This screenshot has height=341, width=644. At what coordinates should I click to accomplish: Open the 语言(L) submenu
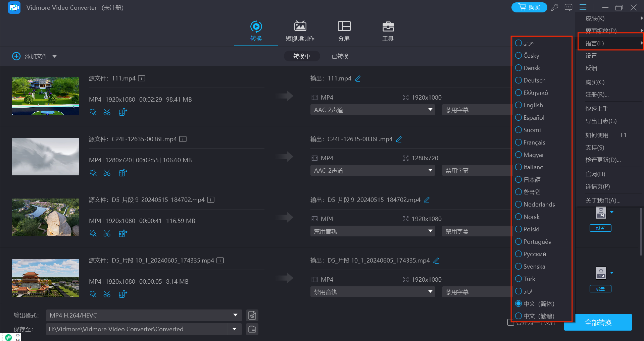point(610,43)
